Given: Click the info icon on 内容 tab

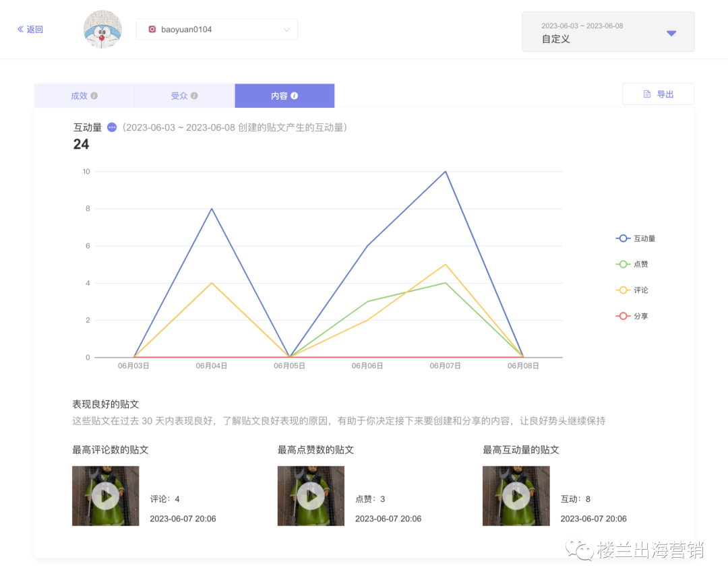Looking at the screenshot, I should pyautogui.click(x=295, y=96).
